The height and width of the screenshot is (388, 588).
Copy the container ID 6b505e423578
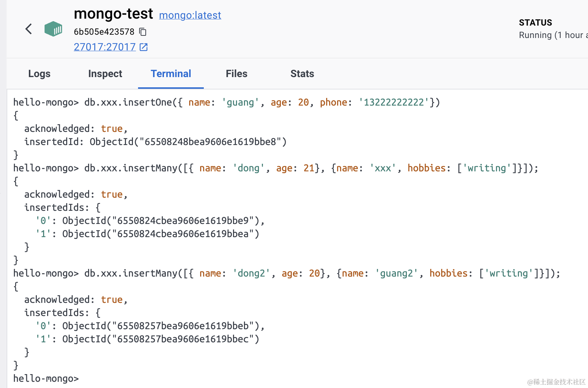pyautogui.click(x=143, y=32)
